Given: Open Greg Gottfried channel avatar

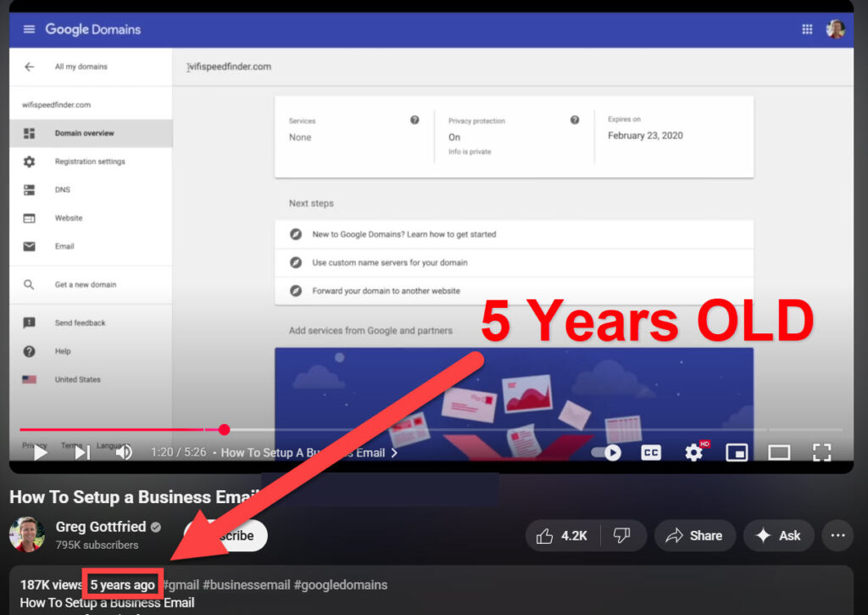Looking at the screenshot, I should [x=26, y=534].
